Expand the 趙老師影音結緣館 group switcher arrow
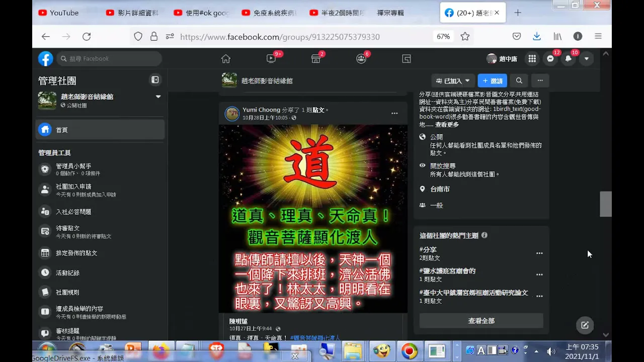The height and width of the screenshot is (362, 644). tap(158, 97)
